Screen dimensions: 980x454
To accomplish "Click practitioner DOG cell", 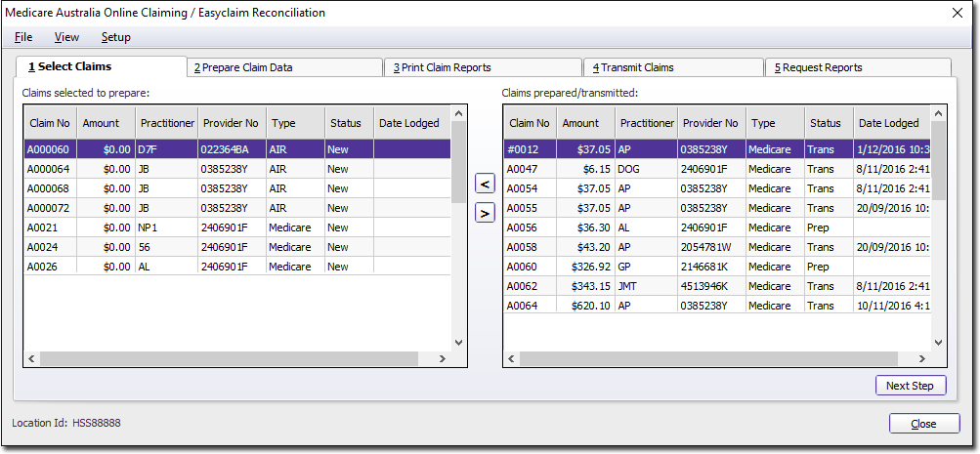I will click(646, 169).
